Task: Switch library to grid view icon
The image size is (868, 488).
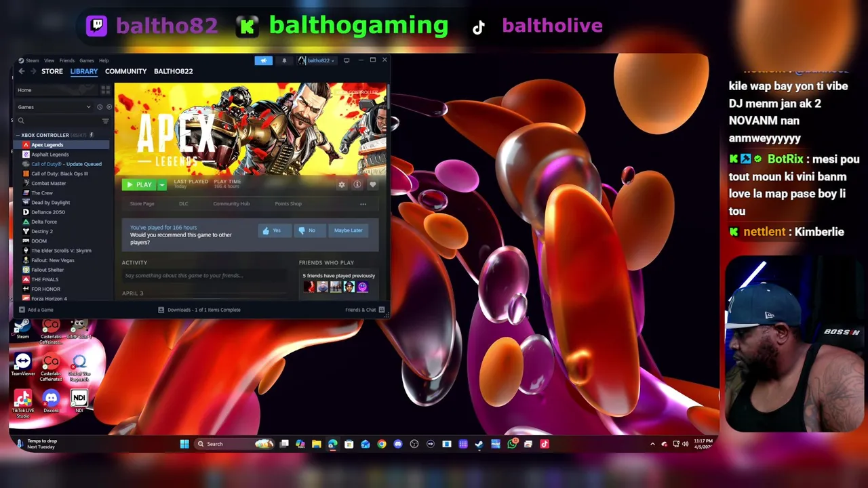Action: (x=105, y=89)
